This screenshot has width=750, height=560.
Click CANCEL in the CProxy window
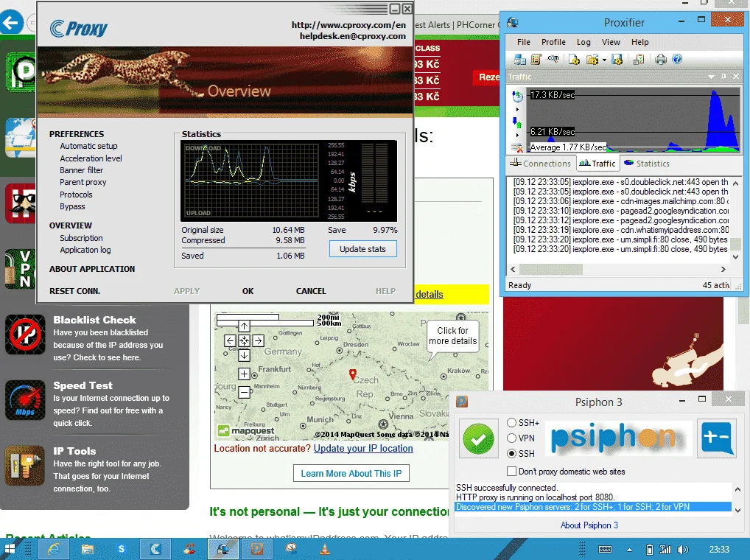pos(311,291)
